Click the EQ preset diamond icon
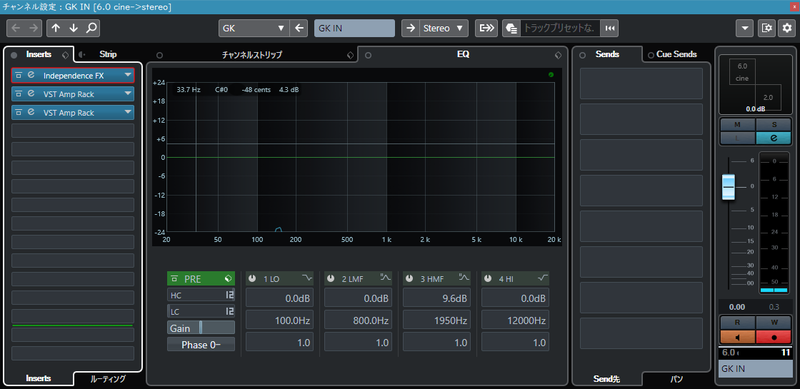The height and width of the screenshot is (389, 800). click(558, 55)
